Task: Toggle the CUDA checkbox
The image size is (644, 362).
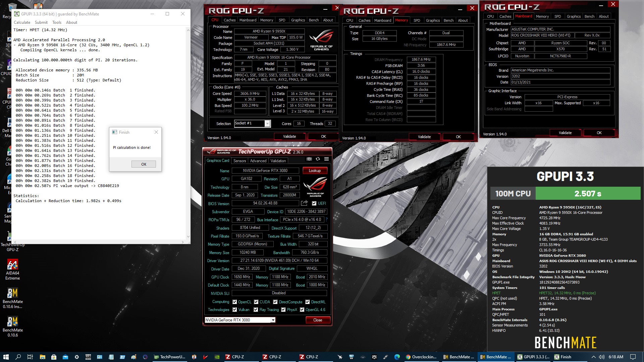Action: 256,302
